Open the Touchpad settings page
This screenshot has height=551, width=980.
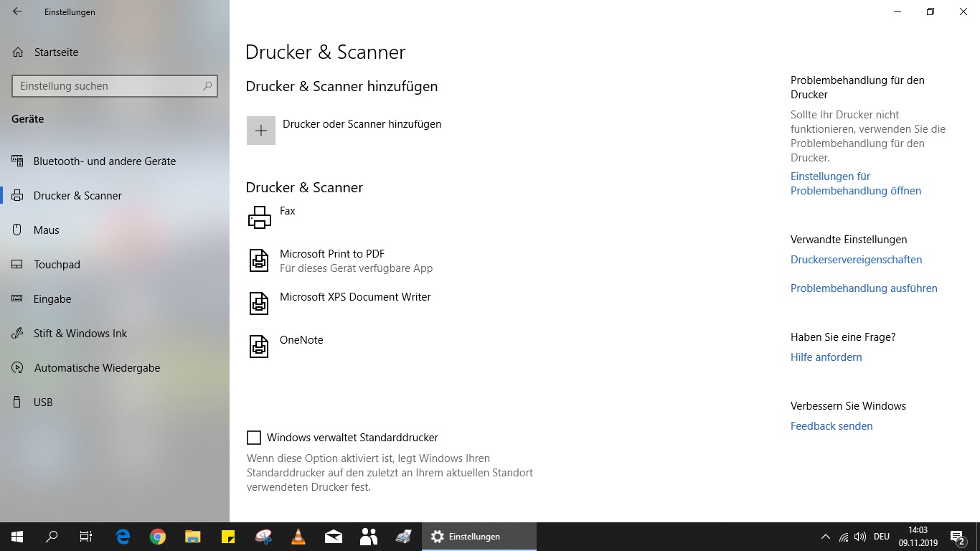click(x=115, y=265)
